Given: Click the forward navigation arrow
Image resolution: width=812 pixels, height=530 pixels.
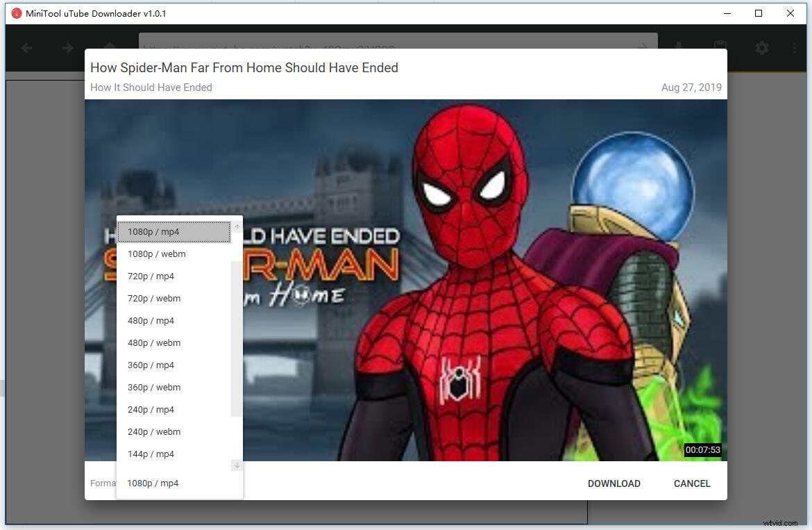Looking at the screenshot, I should (67, 48).
